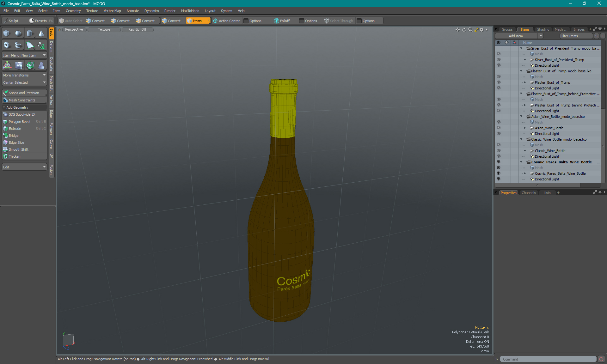Detach the Items panel via expand icon
This screenshot has width=607, height=364.
pos(595,29)
